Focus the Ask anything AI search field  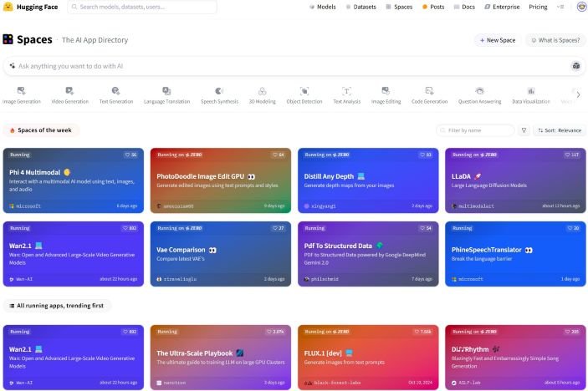294,66
